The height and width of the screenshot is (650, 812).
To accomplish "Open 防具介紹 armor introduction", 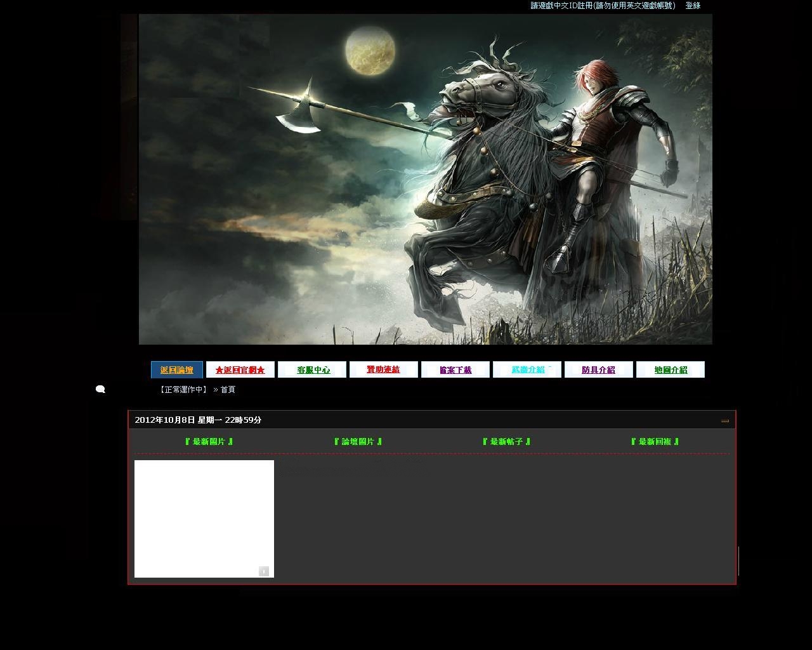I will (x=599, y=369).
